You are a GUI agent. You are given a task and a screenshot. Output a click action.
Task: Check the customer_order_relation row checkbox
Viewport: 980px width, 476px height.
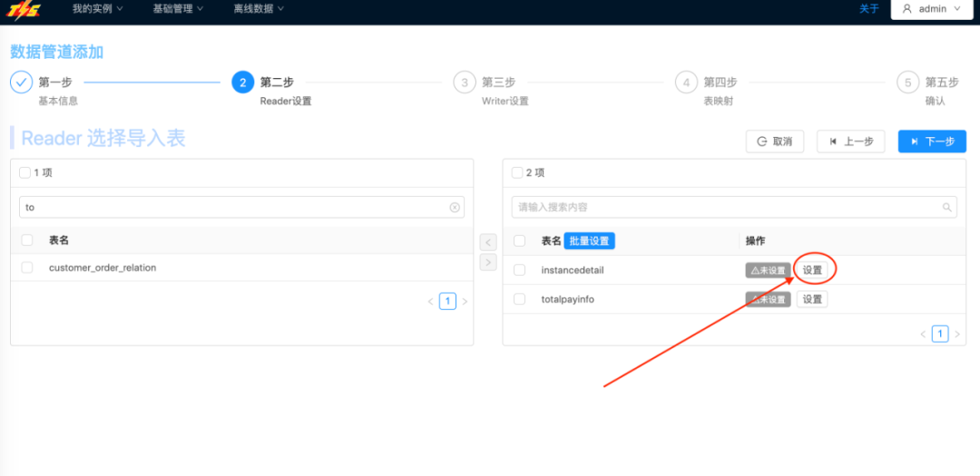[x=27, y=267]
